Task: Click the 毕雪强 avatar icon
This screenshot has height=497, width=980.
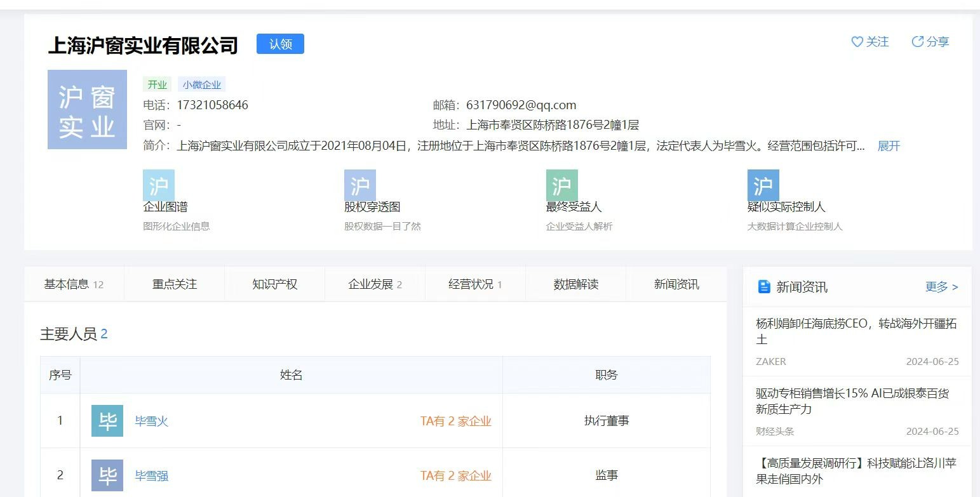Action: [107, 475]
